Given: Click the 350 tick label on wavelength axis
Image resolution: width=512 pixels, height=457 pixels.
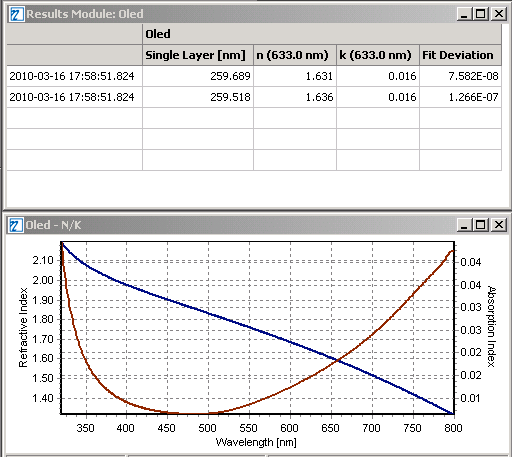Looking at the screenshot, I should coord(86,428).
